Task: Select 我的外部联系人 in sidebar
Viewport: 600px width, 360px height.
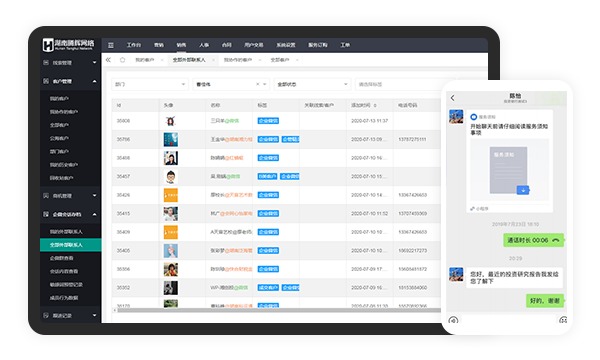Action: pyautogui.click(x=66, y=231)
